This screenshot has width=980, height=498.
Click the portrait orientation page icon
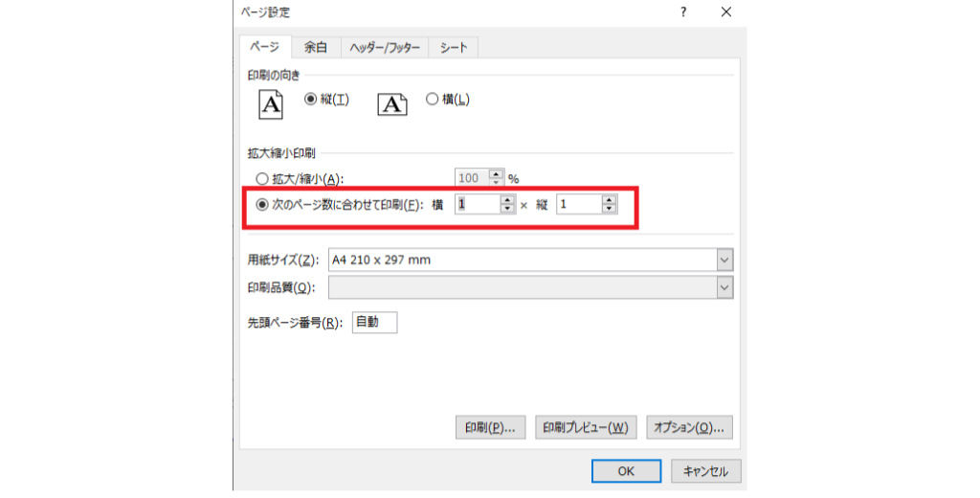pos(272,103)
